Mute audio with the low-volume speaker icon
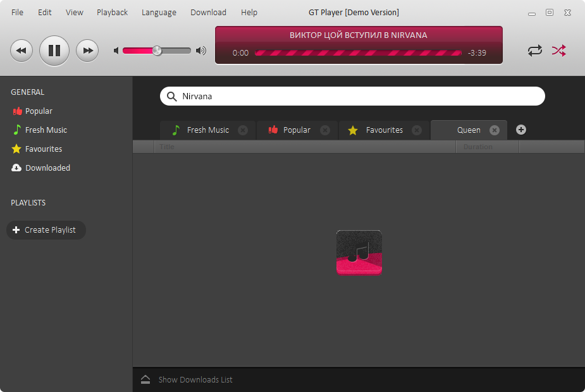This screenshot has height=392, width=585. 116,51
